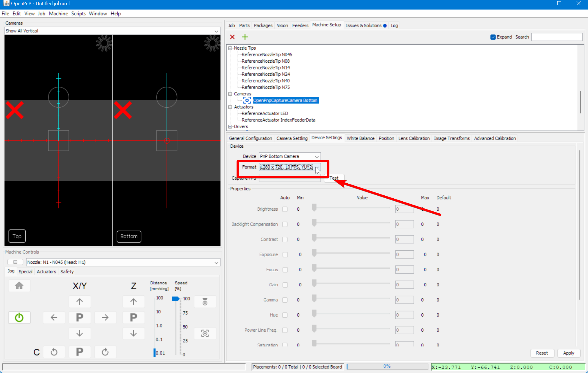Open the Show All Vertical camera selector
The image size is (588, 373).
coord(216,31)
